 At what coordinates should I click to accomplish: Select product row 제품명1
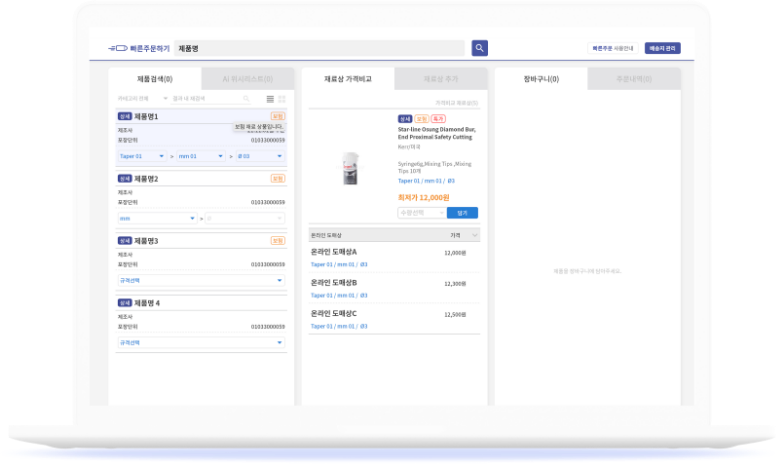click(201, 138)
